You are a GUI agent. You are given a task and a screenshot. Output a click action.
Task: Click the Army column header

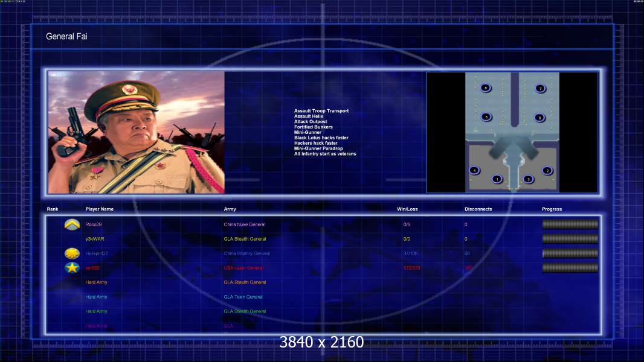pyautogui.click(x=230, y=209)
